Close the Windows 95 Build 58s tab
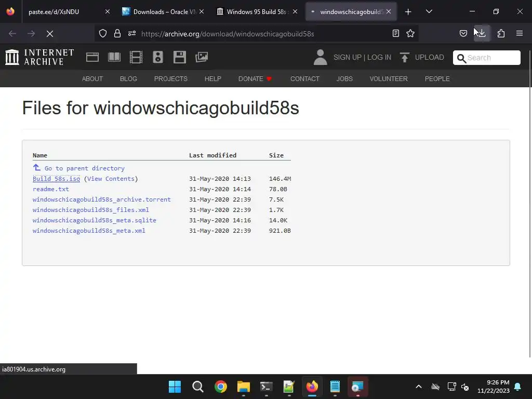 pyautogui.click(x=295, y=11)
